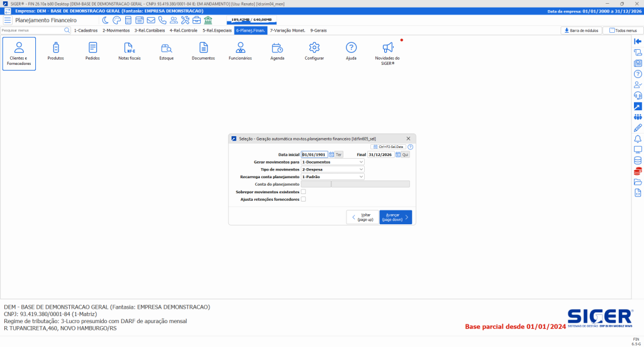Open the 5-Rel.Especiais menu
This screenshot has width=644, height=347.
pyautogui.click(x=217, y=30)
